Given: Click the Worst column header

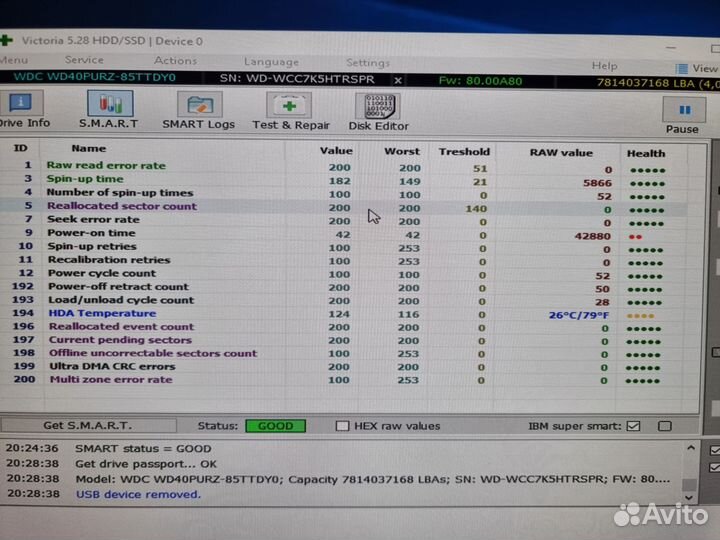Looking at the screenshot, I should click(402, 151).
